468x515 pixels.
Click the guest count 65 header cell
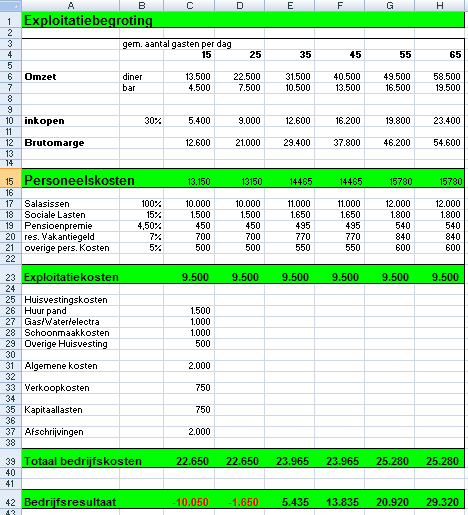[x=440, y=55]
